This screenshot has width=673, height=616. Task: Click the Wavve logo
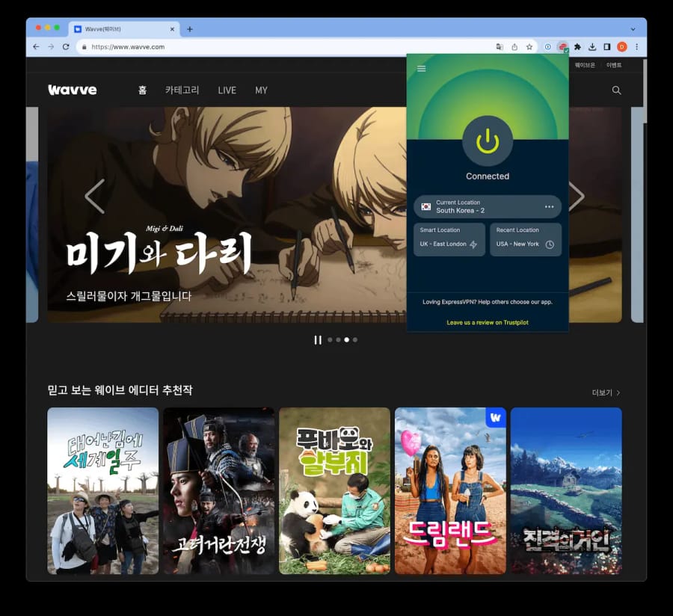tap(73, 90)
